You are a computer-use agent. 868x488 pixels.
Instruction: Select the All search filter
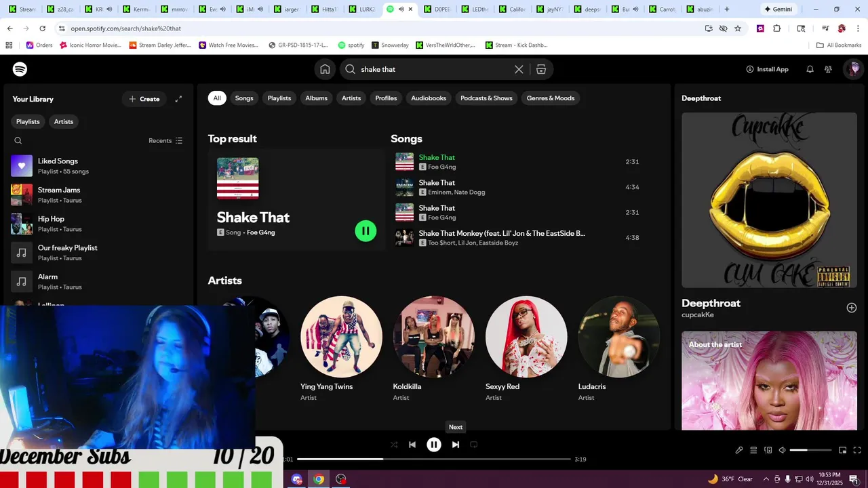point(217,98)
